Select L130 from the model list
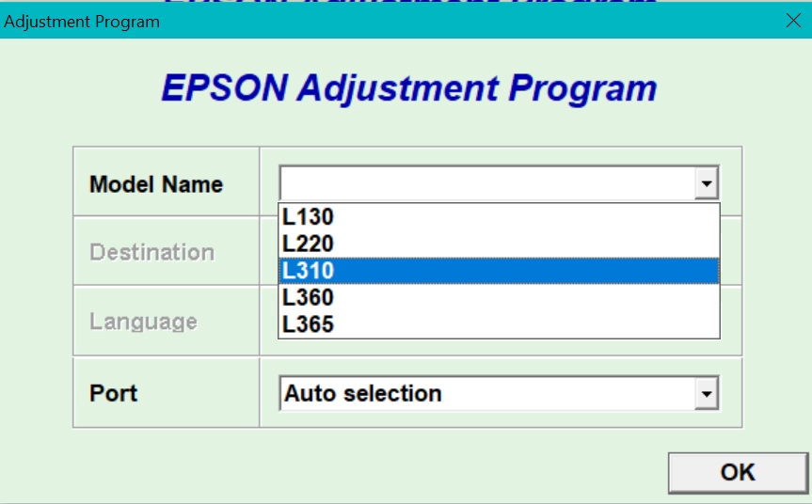812x504 pixels. click(499, 217)
